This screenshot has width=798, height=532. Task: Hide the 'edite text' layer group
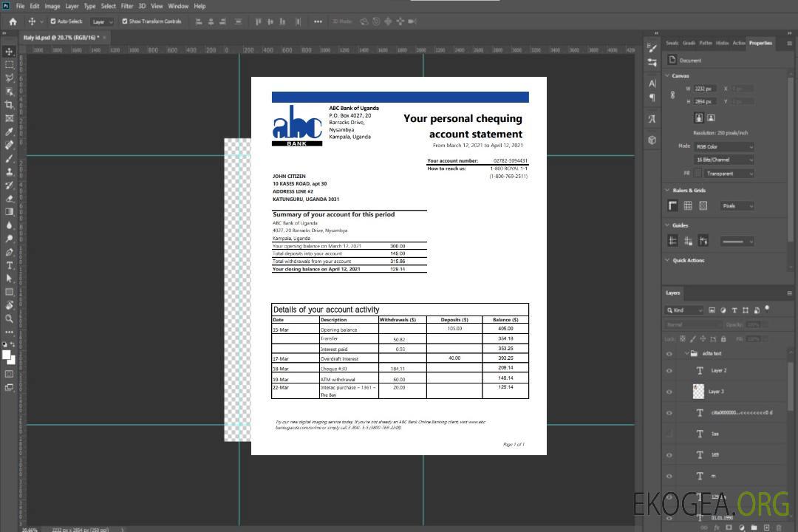coord(669,354)
